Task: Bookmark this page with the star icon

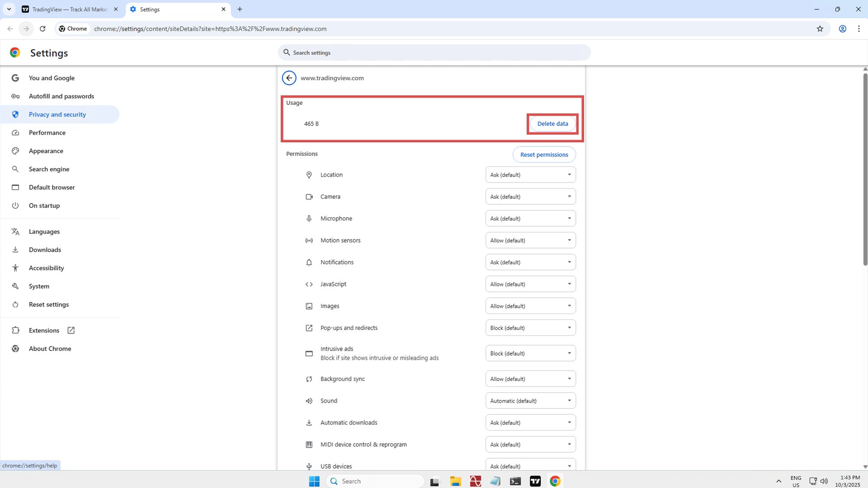Action: pos(820,28)
